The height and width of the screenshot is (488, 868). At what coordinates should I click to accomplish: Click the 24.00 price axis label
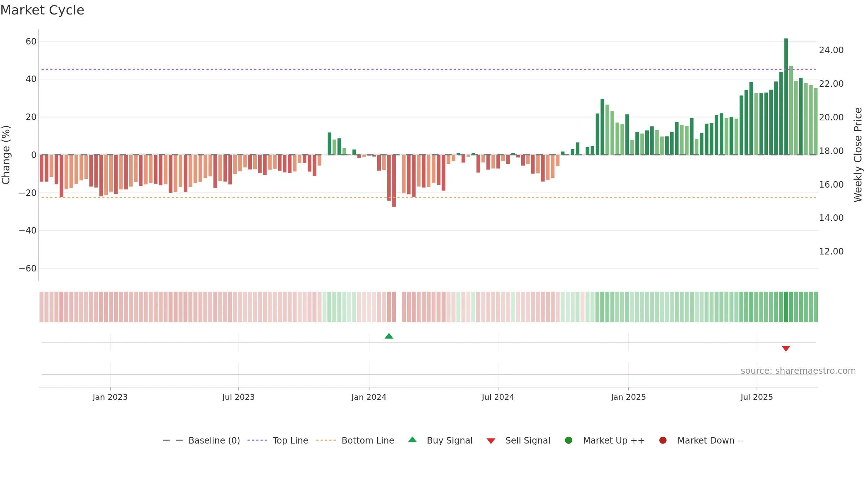831,50
